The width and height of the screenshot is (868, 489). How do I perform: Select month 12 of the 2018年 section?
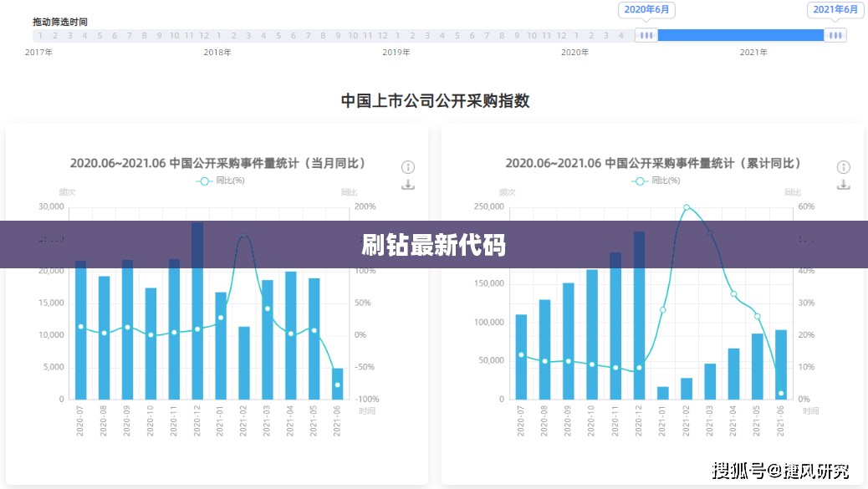pos(382,35)
